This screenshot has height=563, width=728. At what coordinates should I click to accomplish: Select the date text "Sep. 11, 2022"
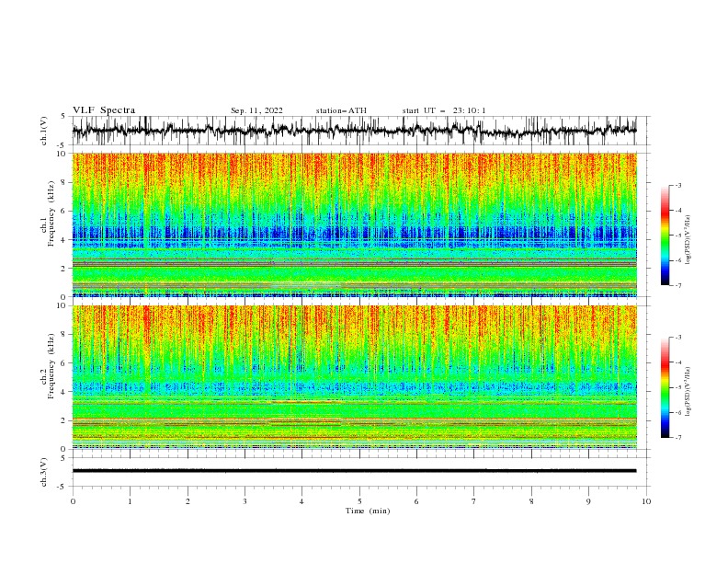tap(256, 110)
